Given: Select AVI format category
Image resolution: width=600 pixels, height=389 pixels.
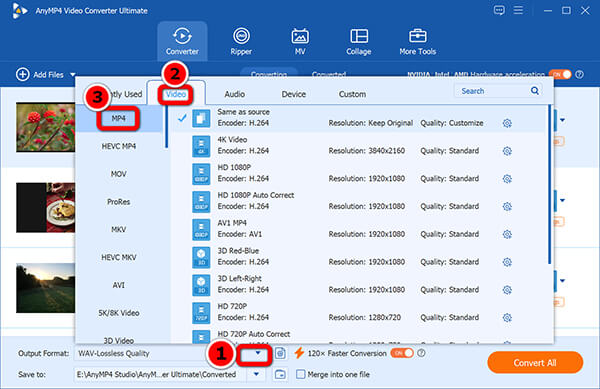Looking at the screenshot, I should pos(119,285).
